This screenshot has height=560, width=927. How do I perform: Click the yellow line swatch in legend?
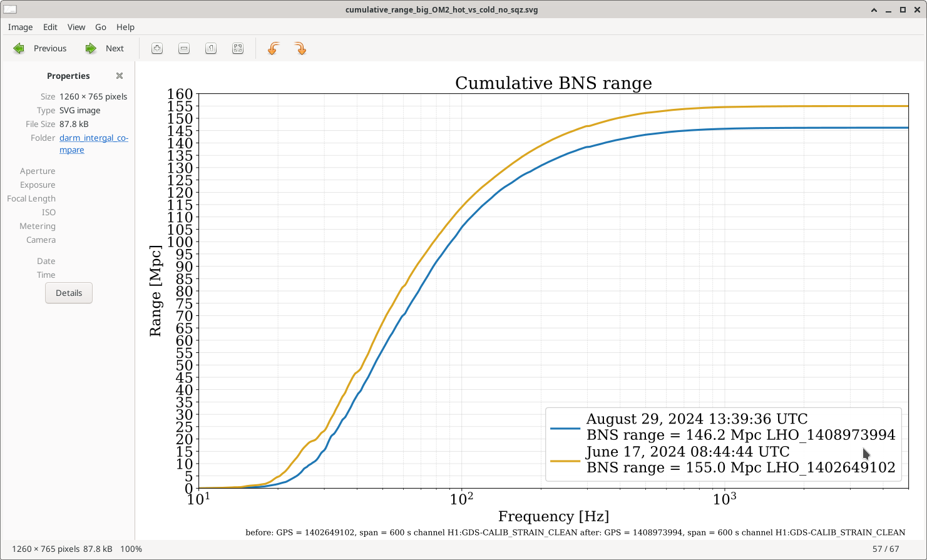click(x=565, y=461)
